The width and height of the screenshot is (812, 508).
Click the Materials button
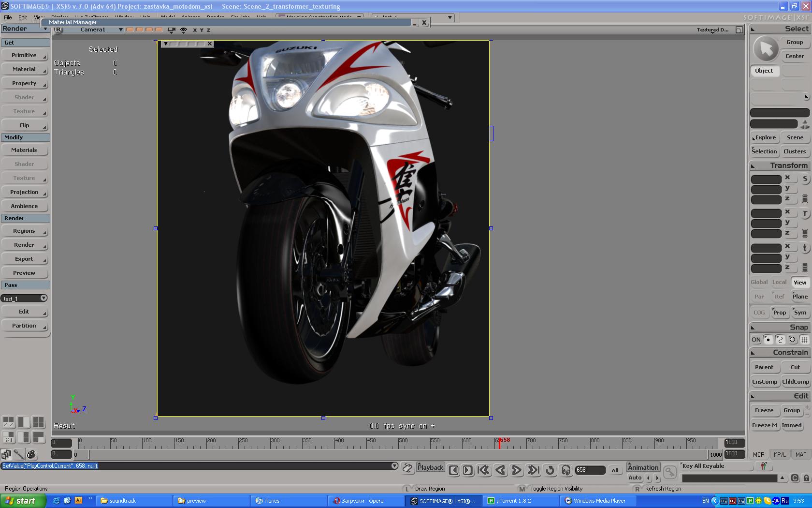24,150
